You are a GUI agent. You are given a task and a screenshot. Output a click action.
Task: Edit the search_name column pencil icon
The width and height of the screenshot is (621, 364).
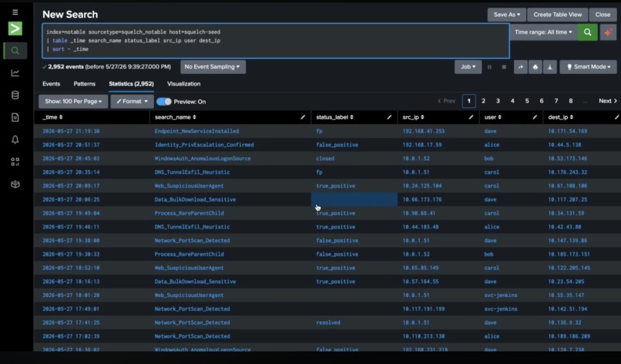pos(303,117)
